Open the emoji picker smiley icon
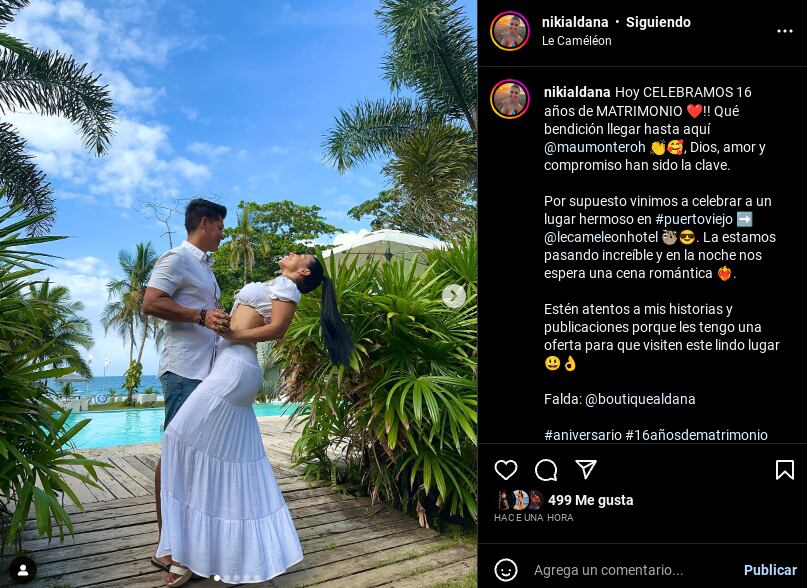 pos(505,570)
